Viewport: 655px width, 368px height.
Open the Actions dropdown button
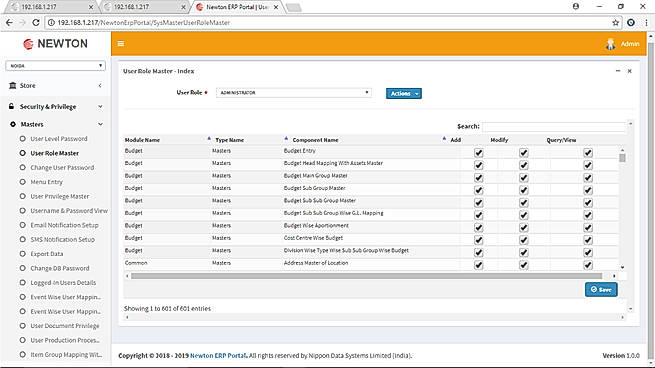click(x=404, y=94)
